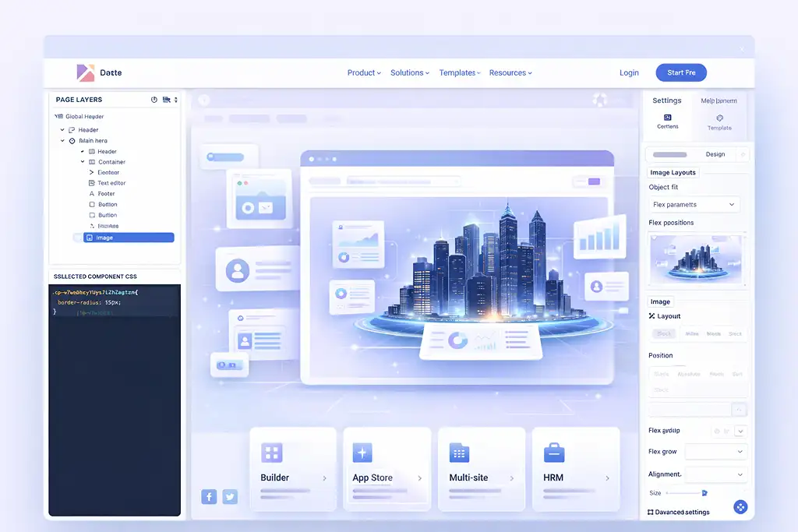Click the App Store plus icon
Viewport: 798px width, 532px height.
pos(363,453)
